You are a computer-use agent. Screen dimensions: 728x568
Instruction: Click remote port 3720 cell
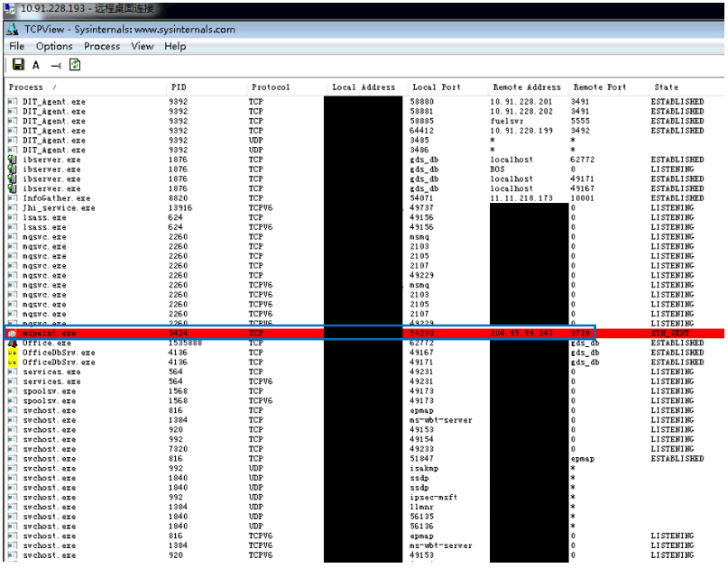[x=580, y=334]
